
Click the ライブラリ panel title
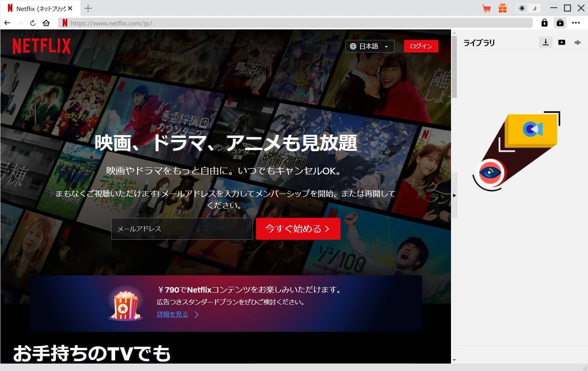[x=479, y=43]
